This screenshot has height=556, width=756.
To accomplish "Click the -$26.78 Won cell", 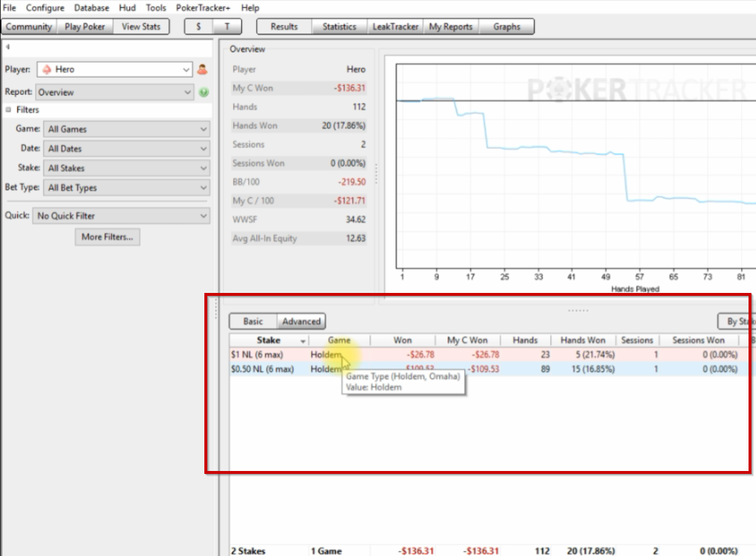I will (421, 355).
